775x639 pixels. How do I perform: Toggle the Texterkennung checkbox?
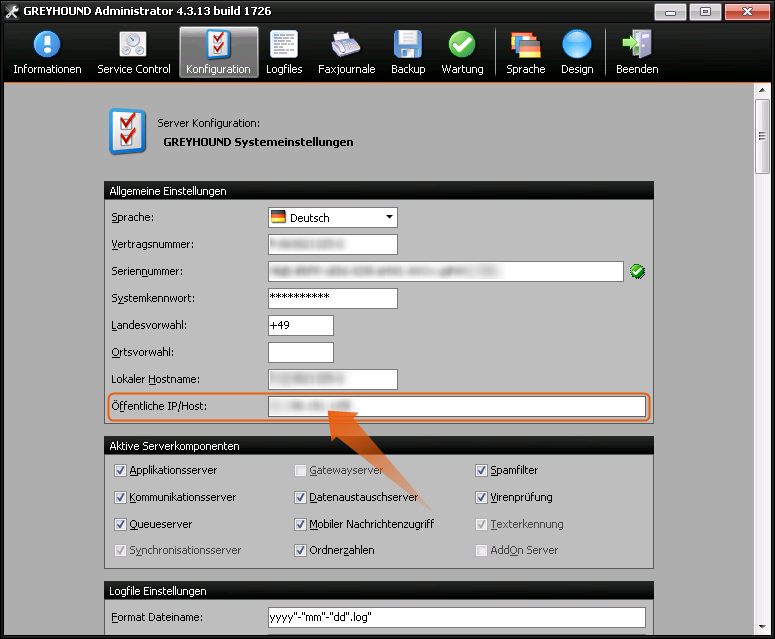(x=481, y=524)
